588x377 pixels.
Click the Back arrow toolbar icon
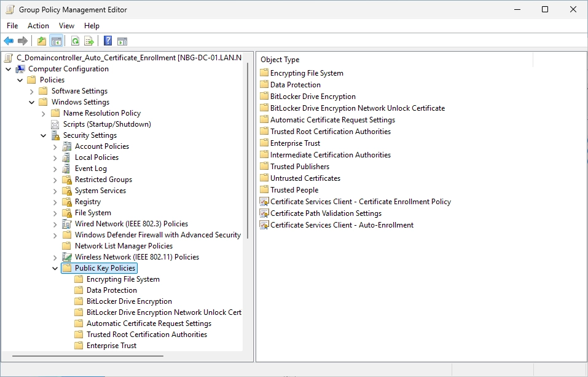point(9,41)
